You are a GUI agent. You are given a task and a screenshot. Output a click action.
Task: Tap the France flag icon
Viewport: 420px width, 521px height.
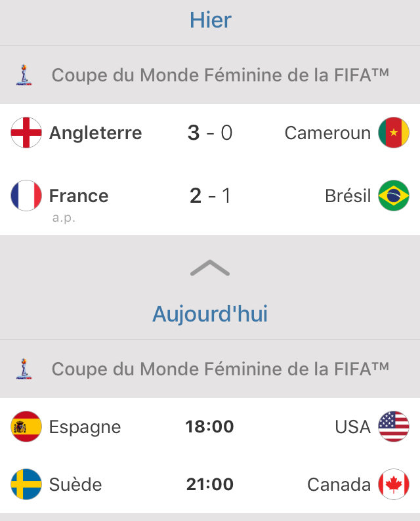tap(26, 196)
